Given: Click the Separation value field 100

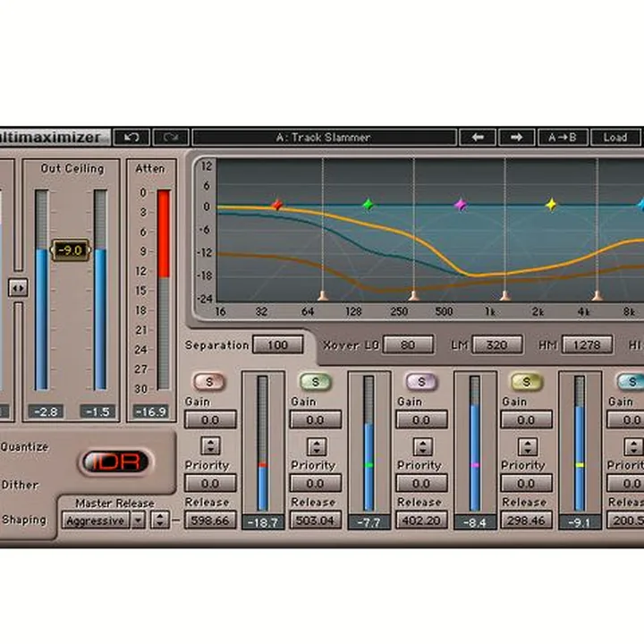Looking at the screenshot, I should click(x=278, y=344).
